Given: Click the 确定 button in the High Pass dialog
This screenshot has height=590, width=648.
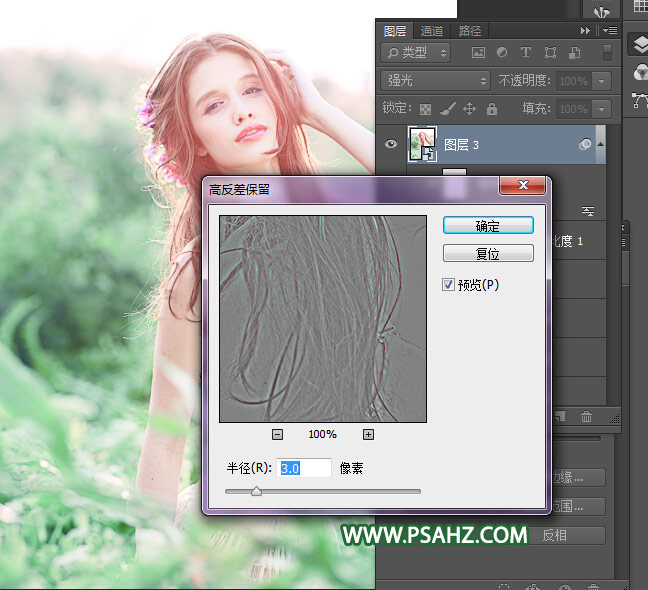Looking at the screenshot, I should (x=488, y=226).
